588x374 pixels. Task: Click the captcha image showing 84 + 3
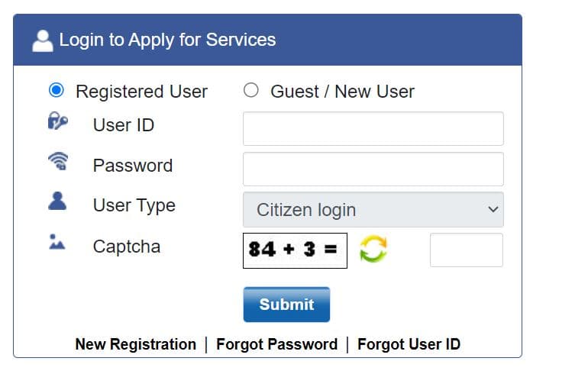coord(295,250)
